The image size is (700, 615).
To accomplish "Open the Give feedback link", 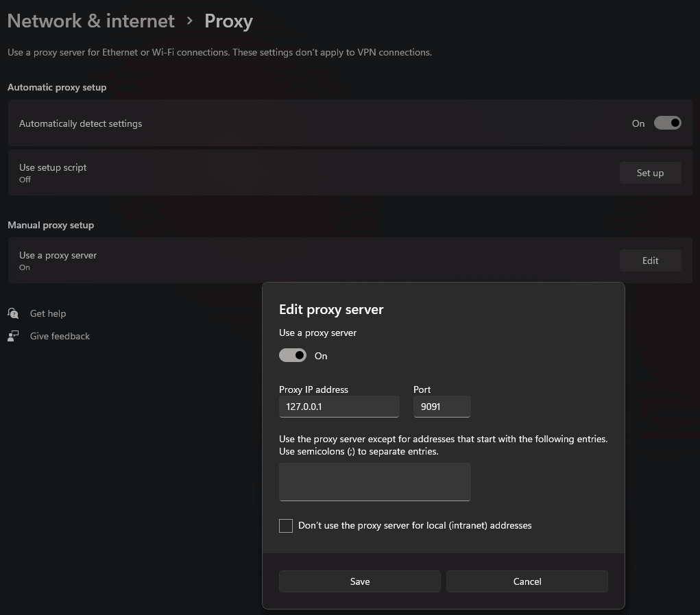I will (x=60, y=336).
